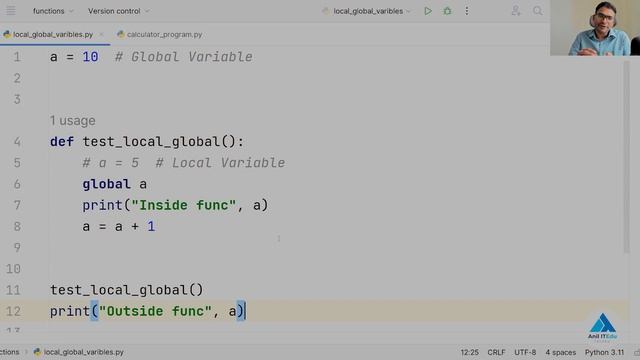Click line number 1 in the gutter
Screen dimensions: 640x360
point(17,57)
